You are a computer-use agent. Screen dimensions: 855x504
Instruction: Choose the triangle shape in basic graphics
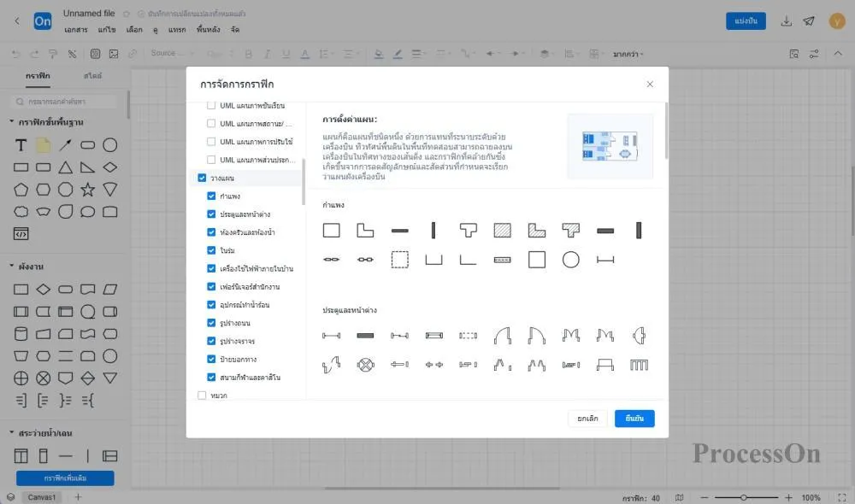coord(66,167)
